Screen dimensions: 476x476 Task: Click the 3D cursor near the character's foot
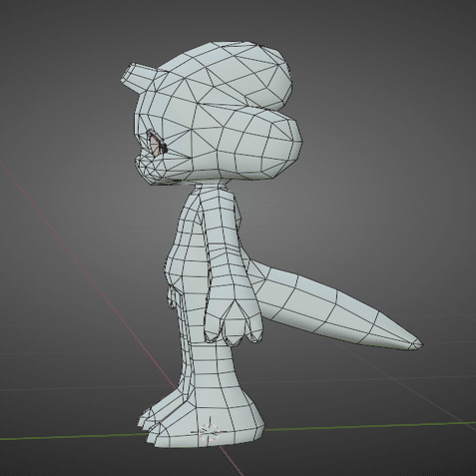210,431
